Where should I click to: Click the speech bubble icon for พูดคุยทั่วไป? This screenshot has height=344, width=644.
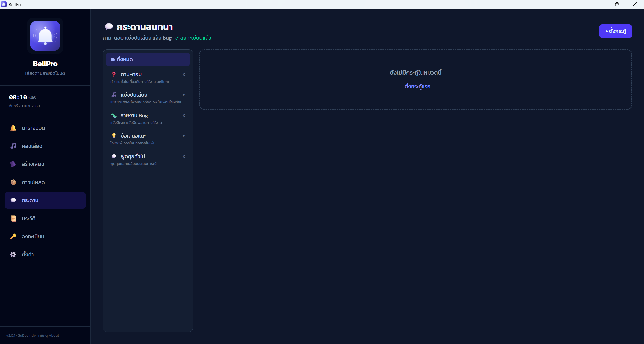(x=114, y=156)
